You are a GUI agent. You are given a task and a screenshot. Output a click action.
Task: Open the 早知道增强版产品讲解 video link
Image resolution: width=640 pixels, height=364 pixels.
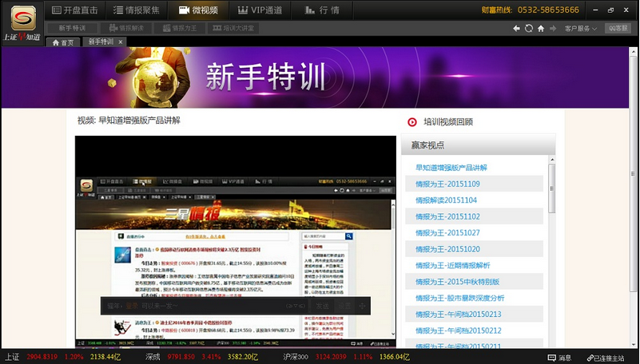click(x=451, y=168)
